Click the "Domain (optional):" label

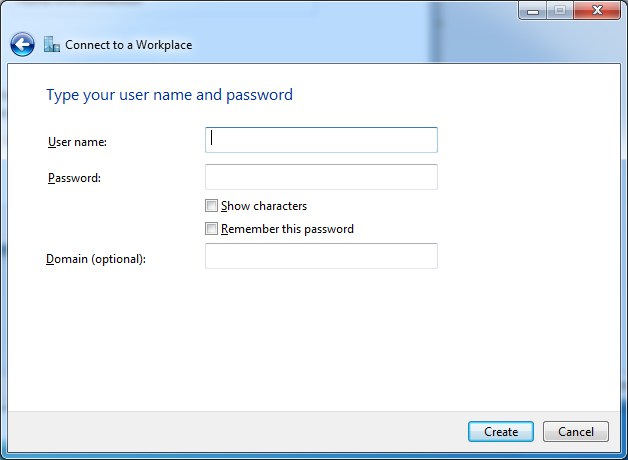[96, 260]
